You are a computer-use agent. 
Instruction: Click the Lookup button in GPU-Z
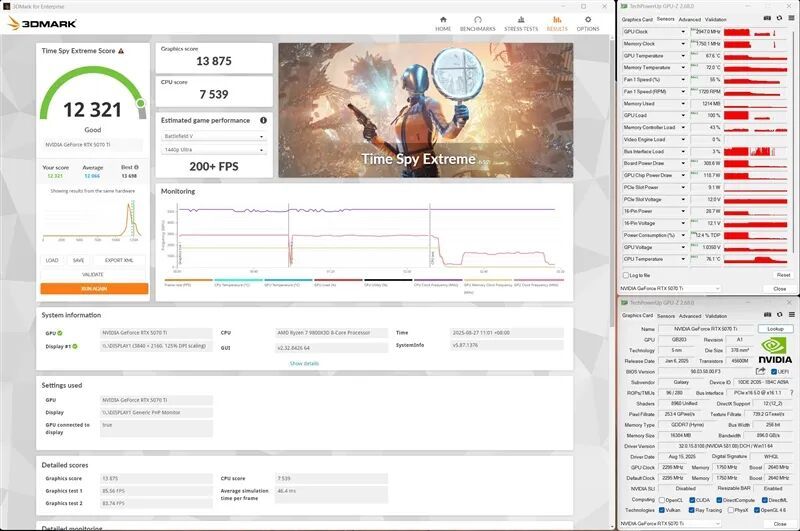[776, 329]
